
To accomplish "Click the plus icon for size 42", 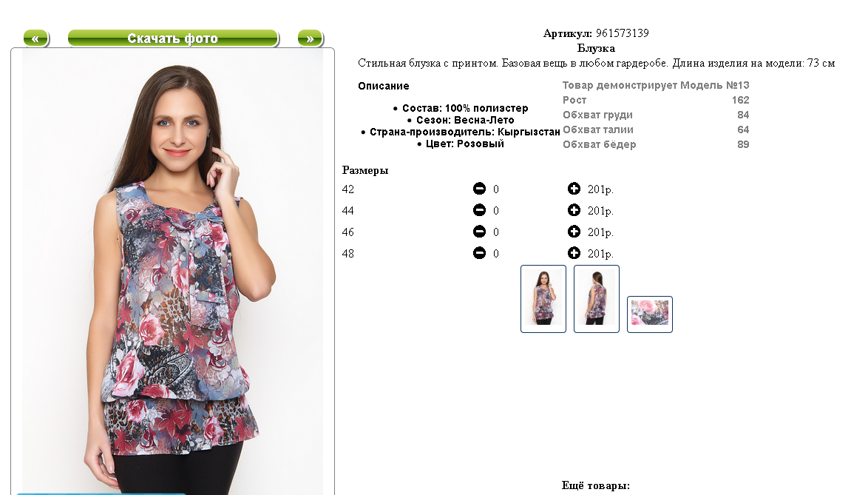I will coord(574,189).
